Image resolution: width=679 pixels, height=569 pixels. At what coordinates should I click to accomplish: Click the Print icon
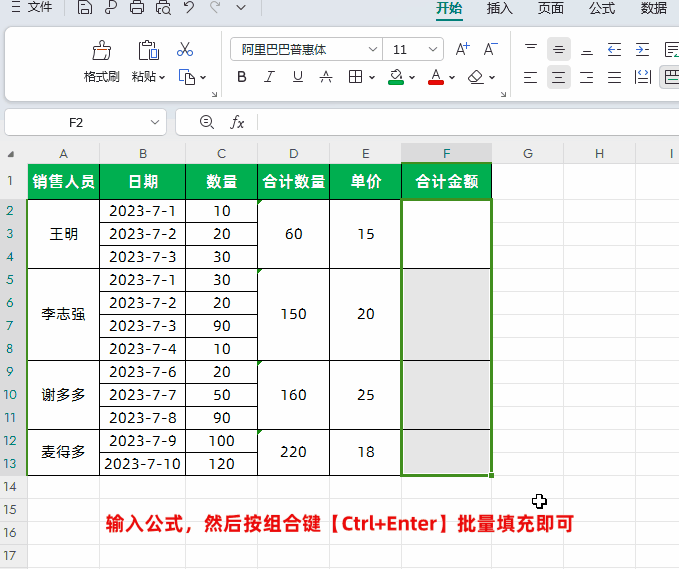tap(137, 7)
